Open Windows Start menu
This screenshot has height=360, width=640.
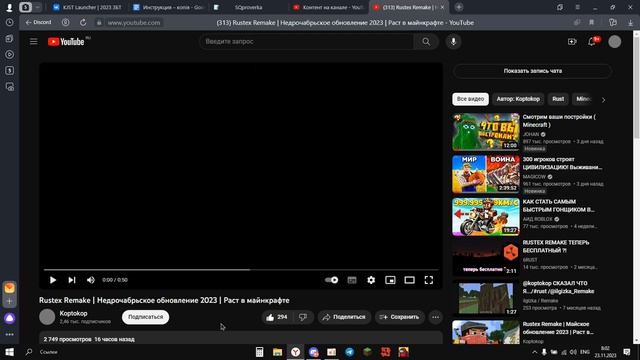(x=9, y=352)
